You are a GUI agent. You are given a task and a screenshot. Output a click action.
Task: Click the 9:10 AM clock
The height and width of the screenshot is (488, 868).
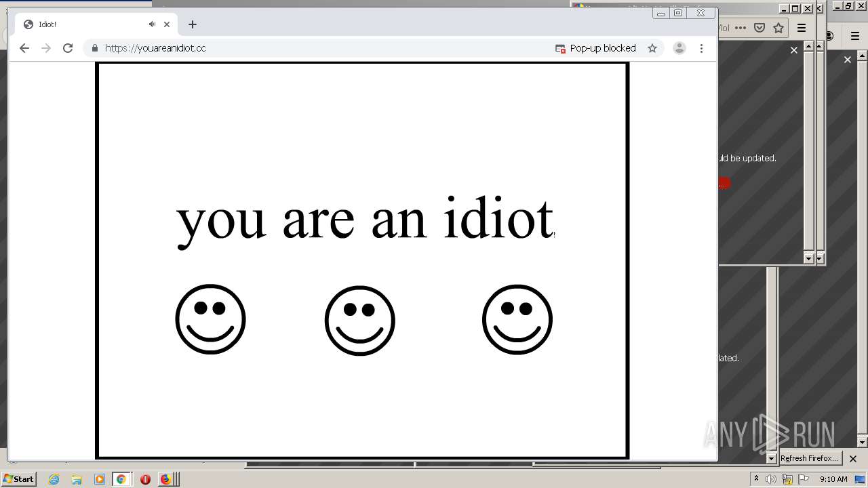(833, 479)
